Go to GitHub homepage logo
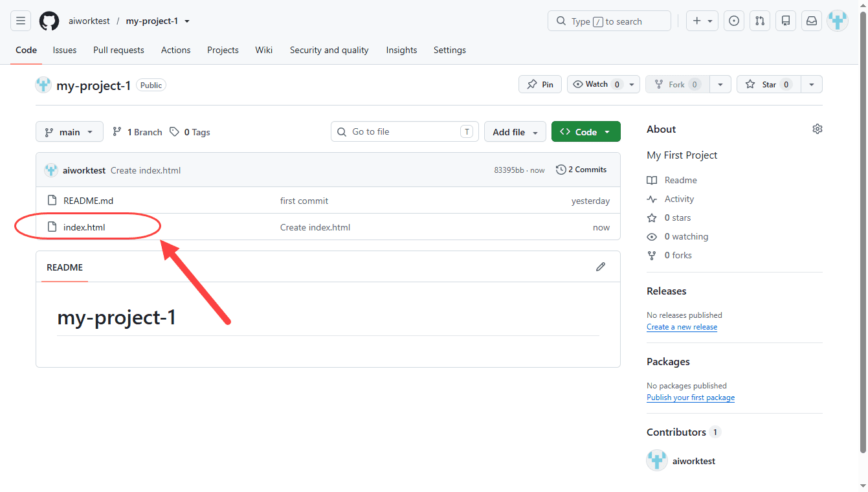 (x=49, y=21)
